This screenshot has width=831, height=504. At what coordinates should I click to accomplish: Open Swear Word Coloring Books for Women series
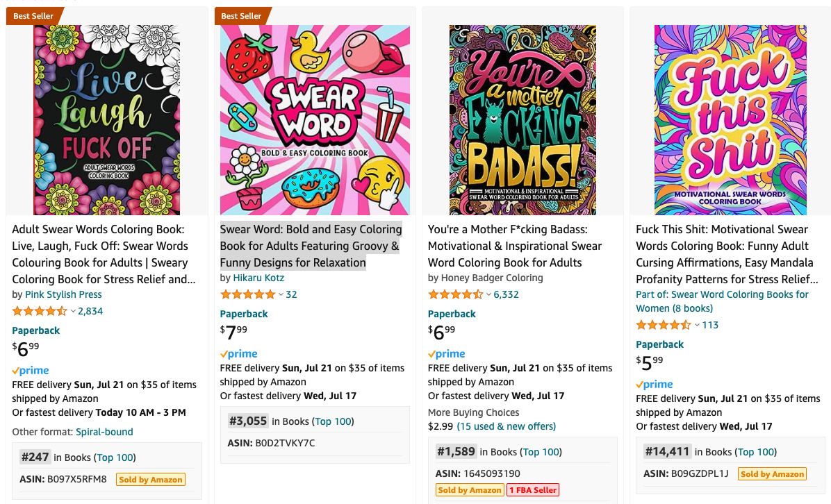[x=723, y=301]
